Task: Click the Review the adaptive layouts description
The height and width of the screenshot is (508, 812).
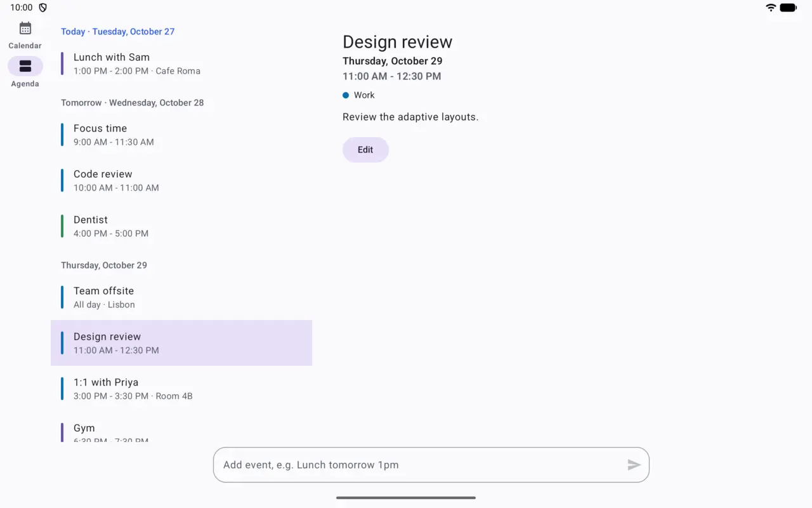Action: point(410,117)
